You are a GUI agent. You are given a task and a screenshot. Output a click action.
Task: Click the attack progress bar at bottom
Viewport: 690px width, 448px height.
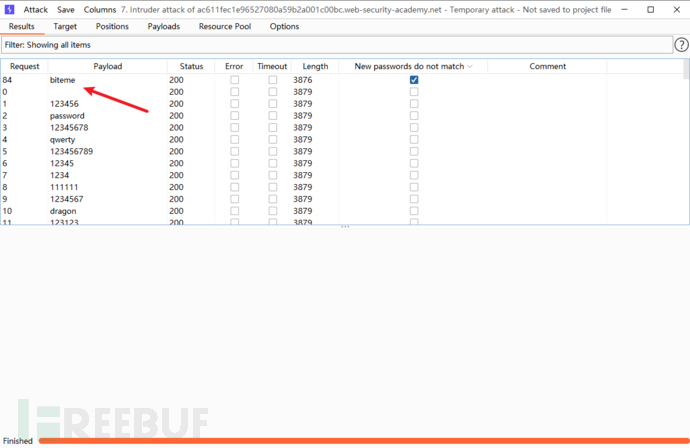click(x=360, y=440)
